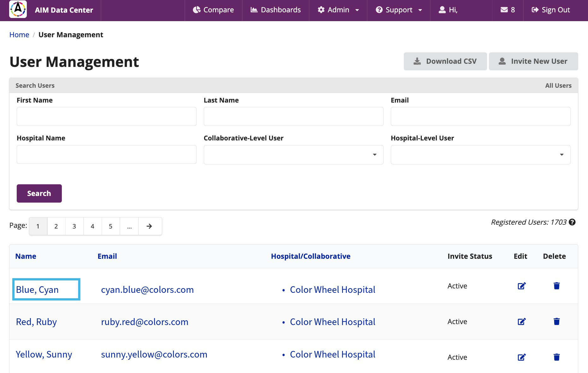Expand the Support menu

(x=399, y=10)
